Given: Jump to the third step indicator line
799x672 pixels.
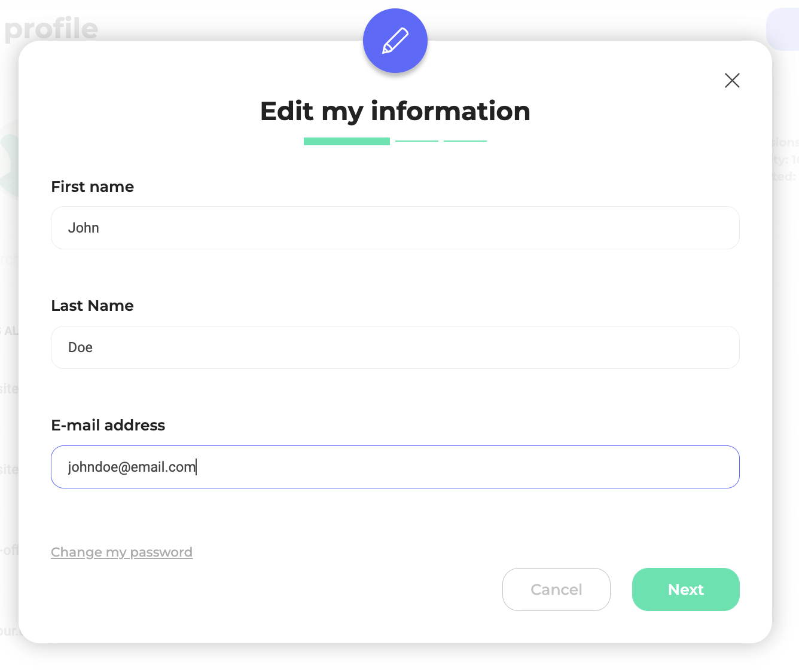Looking at the screenshot, I should pyautogui.click(x=465, y=141).
